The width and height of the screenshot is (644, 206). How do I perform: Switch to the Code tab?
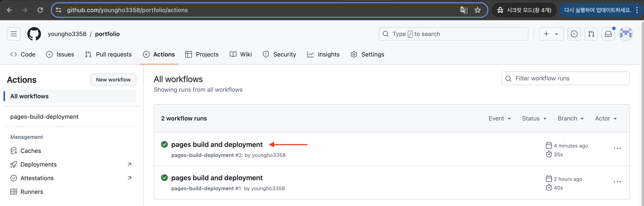(23, 54)
